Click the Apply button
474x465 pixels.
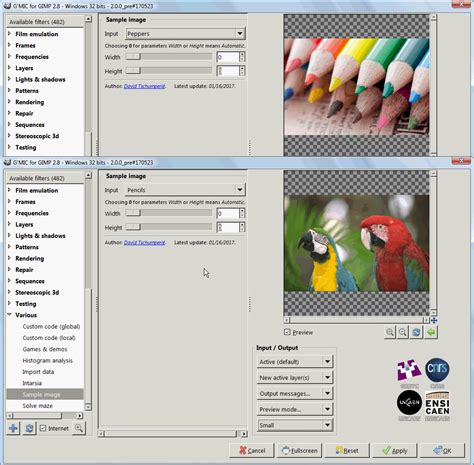[x=395, y=451]
